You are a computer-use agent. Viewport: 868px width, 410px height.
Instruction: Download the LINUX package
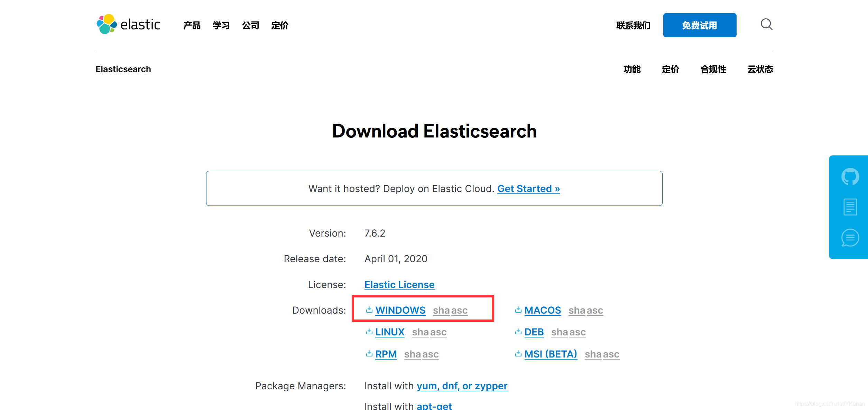click(390, 332)
